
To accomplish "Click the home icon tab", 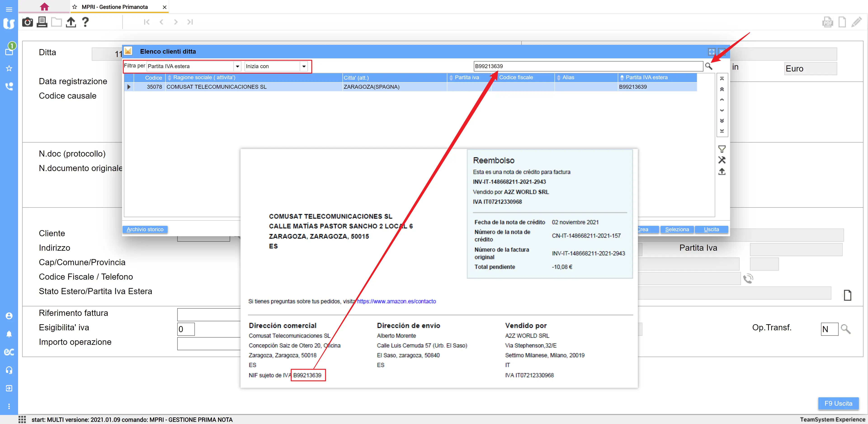I will tap(44, 7).
